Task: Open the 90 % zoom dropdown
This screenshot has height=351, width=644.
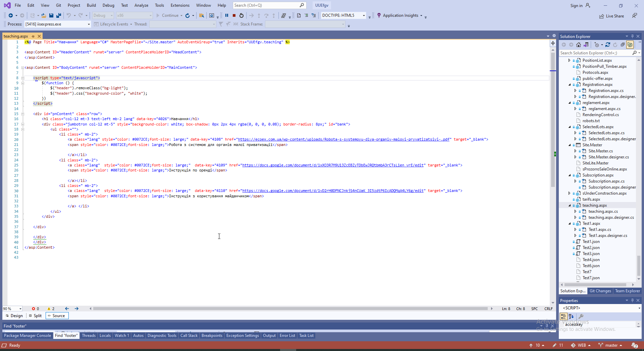Action: [20, 309]
